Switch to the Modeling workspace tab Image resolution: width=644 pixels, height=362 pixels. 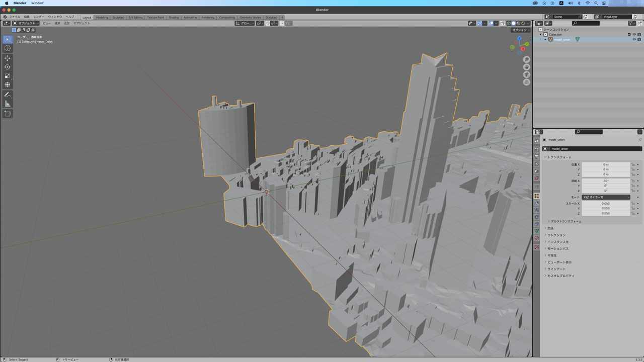(x=102, y=17)
